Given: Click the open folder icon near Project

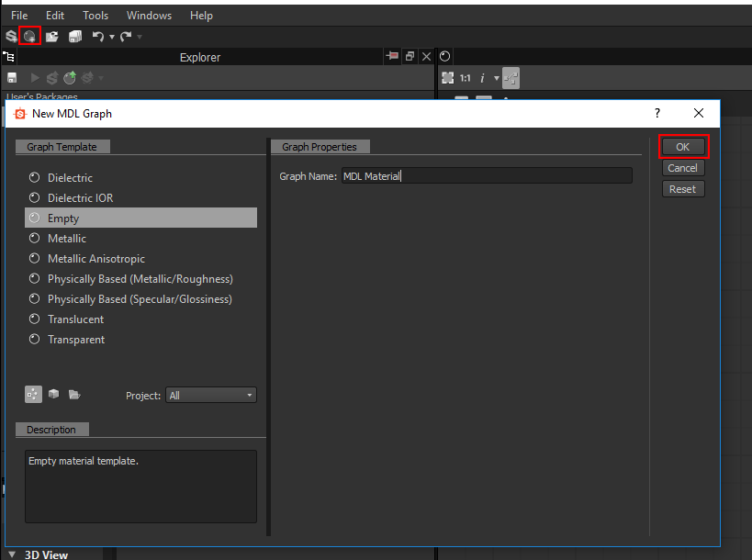Looking at the screenshot, I should point(74,394).
